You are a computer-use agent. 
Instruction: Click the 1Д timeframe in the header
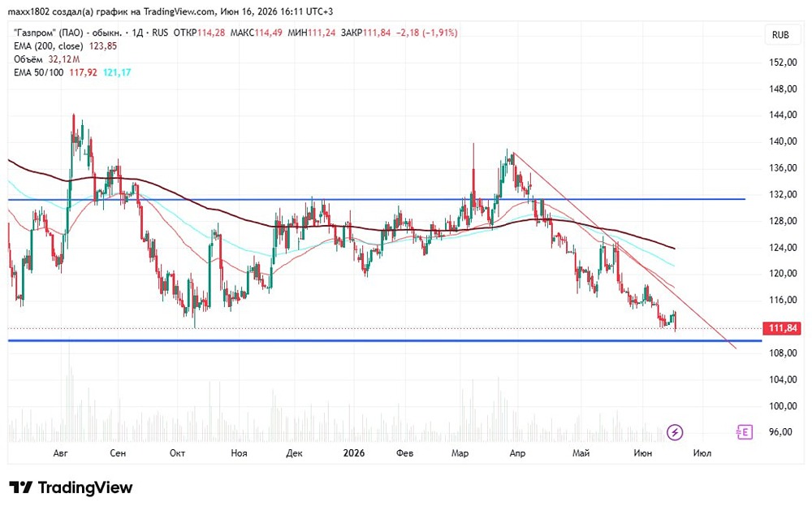click(137, 32)
